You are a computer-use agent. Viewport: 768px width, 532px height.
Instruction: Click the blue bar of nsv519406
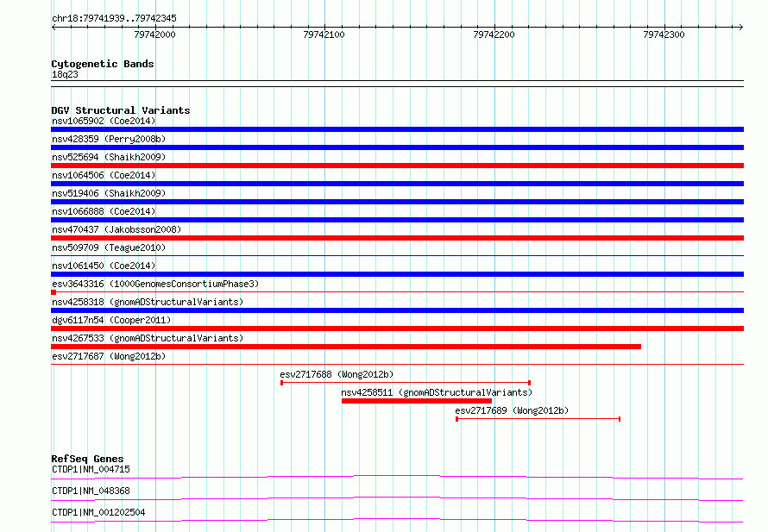tap(397, 202)
